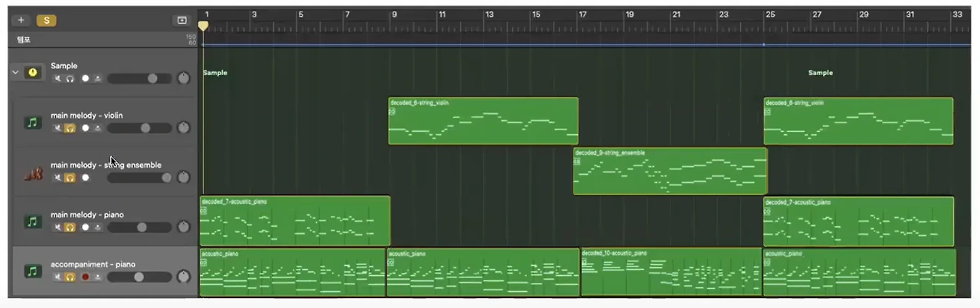Viewport: 980px width, 308px height.
Task: Select the decoded_9-string_ensemble region
Action: coord(670,171)
